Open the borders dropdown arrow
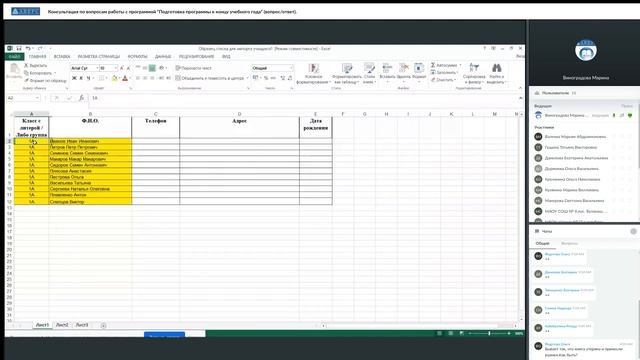640x360 pixels. [x=107, y=78]
